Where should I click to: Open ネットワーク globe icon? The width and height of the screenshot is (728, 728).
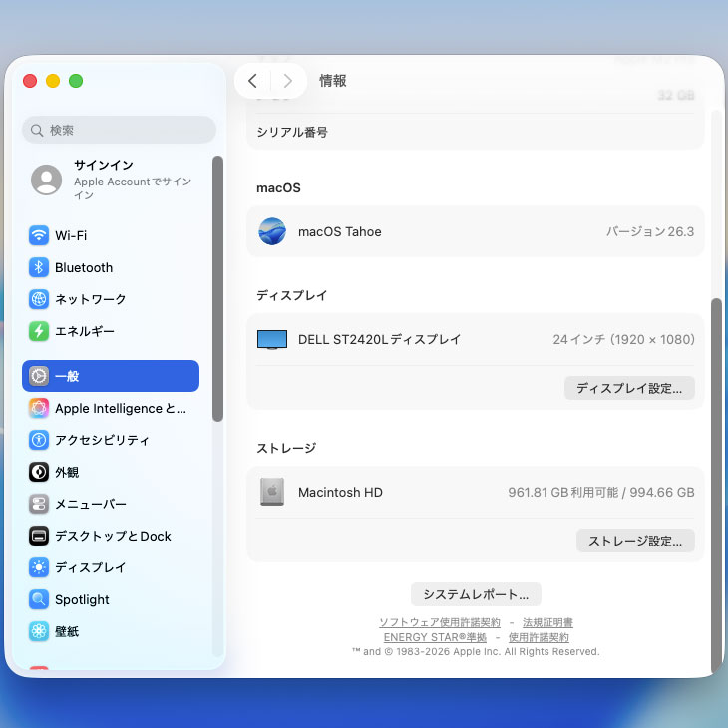click(39, 299)
